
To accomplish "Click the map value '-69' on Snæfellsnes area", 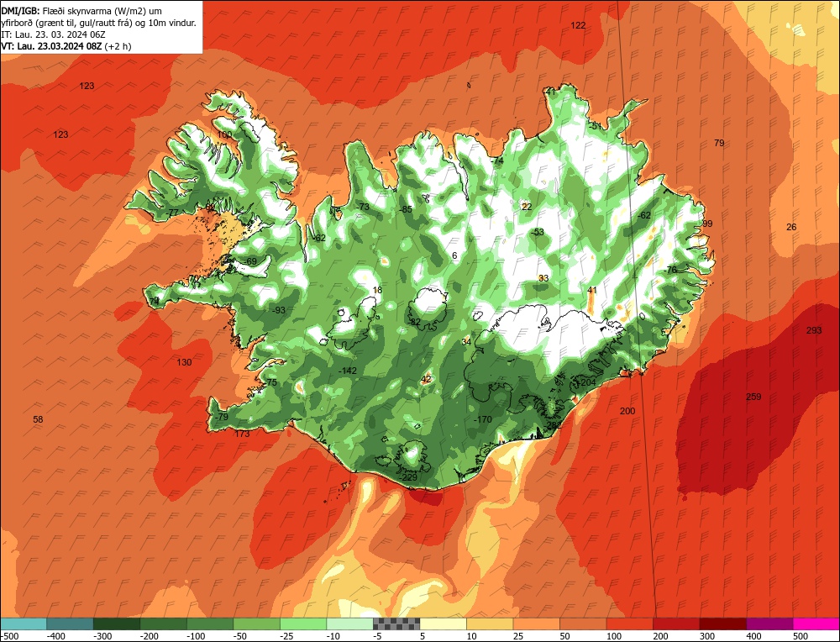I will [x=250, y=261].
